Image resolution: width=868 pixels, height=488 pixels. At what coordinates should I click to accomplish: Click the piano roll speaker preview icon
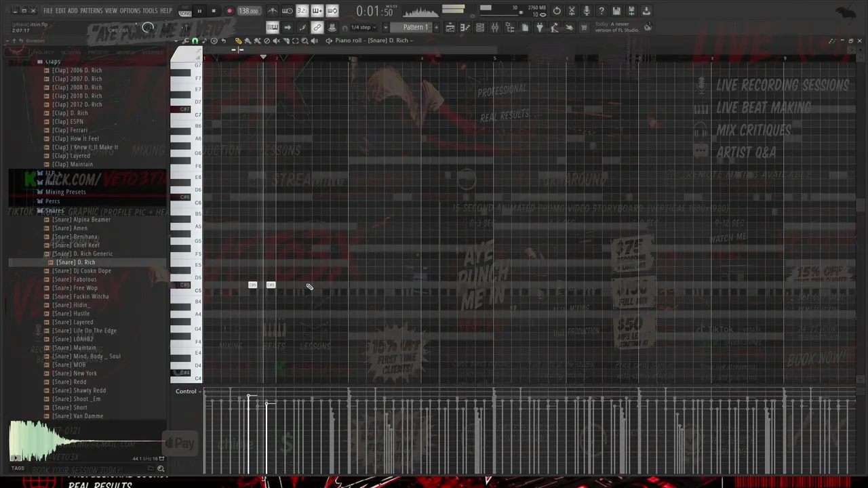tap(314, 41)
